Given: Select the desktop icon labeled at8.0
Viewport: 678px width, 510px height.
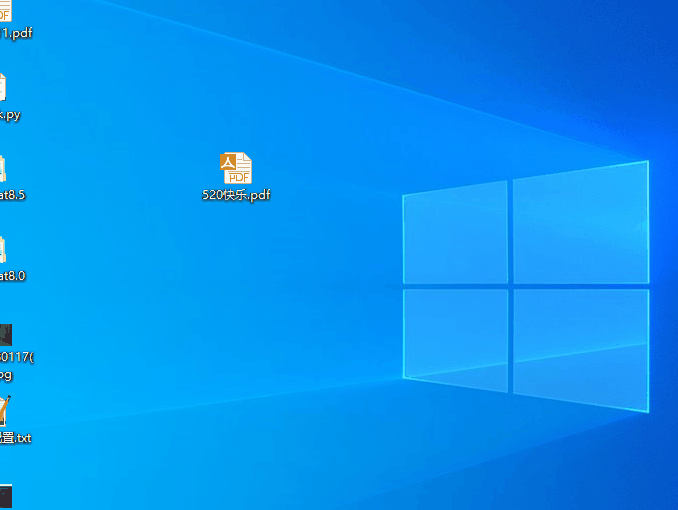Looking at the screenshot, I should [x=3, y=250].
